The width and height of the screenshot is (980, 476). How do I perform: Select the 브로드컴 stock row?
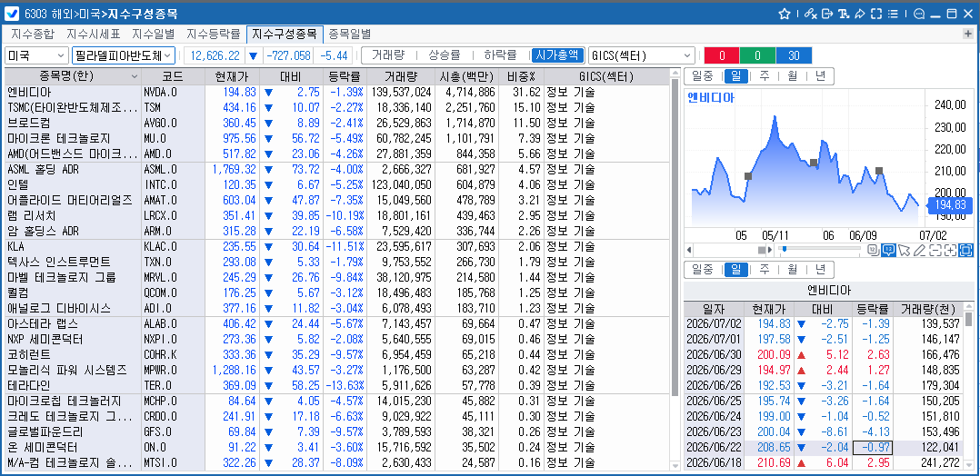coord(336,123)
